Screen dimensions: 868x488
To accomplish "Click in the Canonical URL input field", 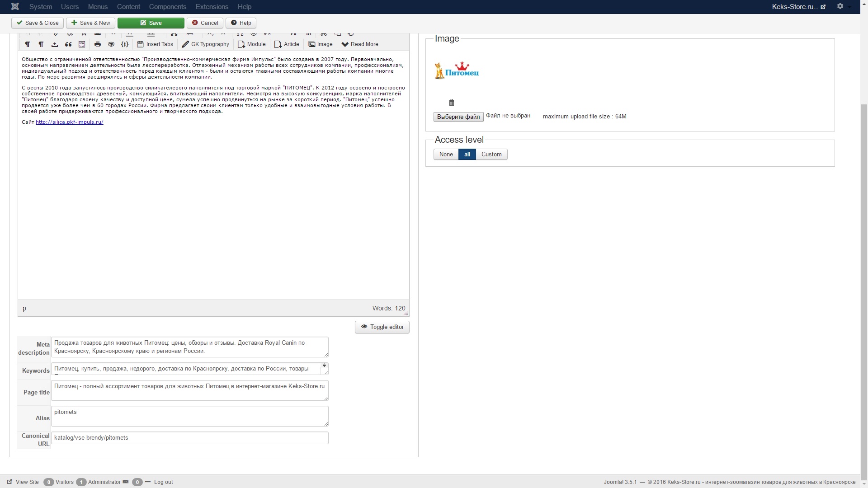I will click(189, 438).
